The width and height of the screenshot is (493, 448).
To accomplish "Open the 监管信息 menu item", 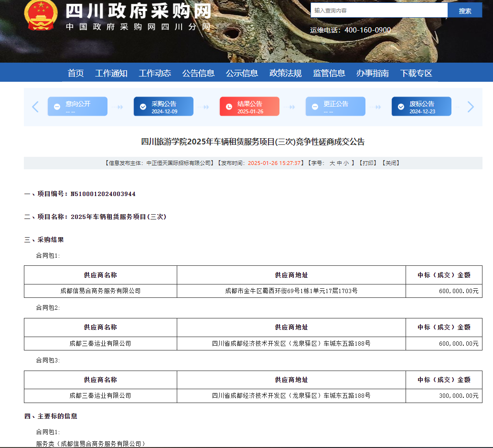I will [x=329, y=73].
